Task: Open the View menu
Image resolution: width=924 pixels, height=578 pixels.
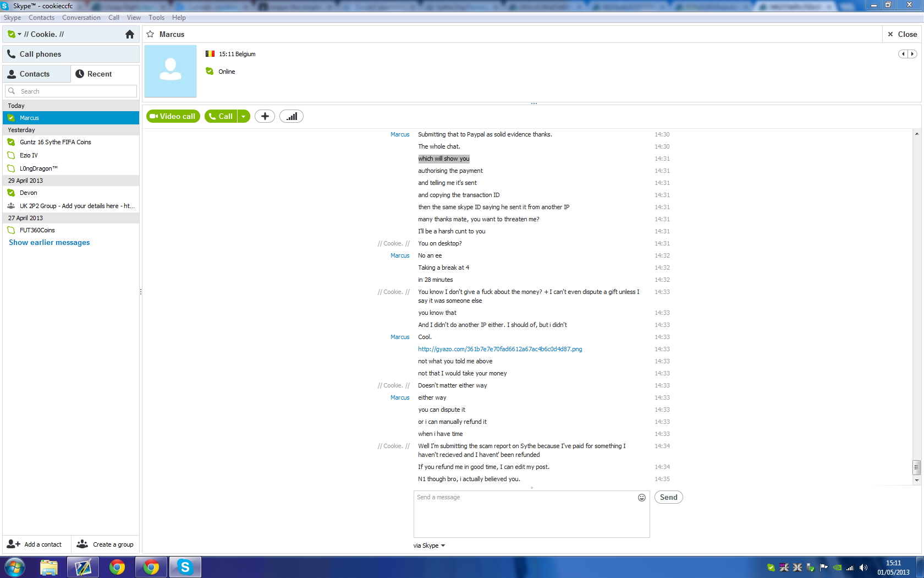Action: click(x=134, y=18)
